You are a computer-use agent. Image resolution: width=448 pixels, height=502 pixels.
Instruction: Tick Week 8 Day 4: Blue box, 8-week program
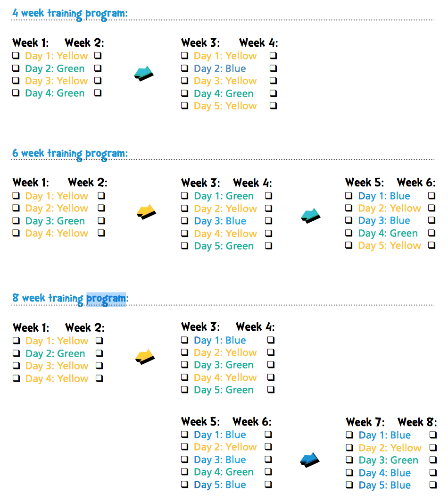click(x=433, y=472)
